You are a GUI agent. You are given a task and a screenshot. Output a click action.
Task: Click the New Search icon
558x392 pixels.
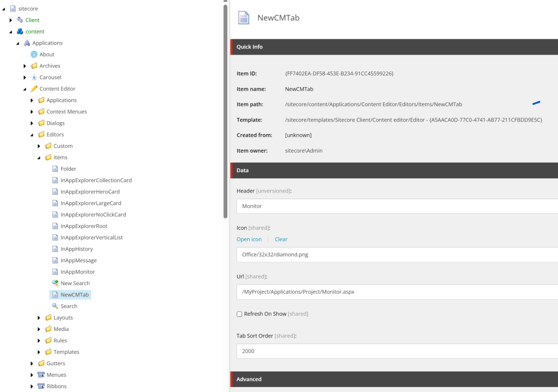pyautogui.click(x=55, y=284)
